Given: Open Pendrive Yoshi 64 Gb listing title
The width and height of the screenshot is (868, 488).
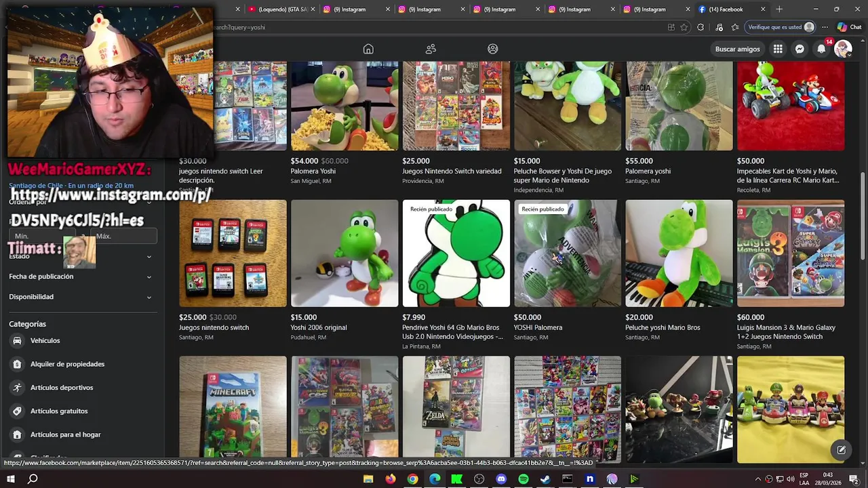Looking at the screenshot, I should coord(452,332).
